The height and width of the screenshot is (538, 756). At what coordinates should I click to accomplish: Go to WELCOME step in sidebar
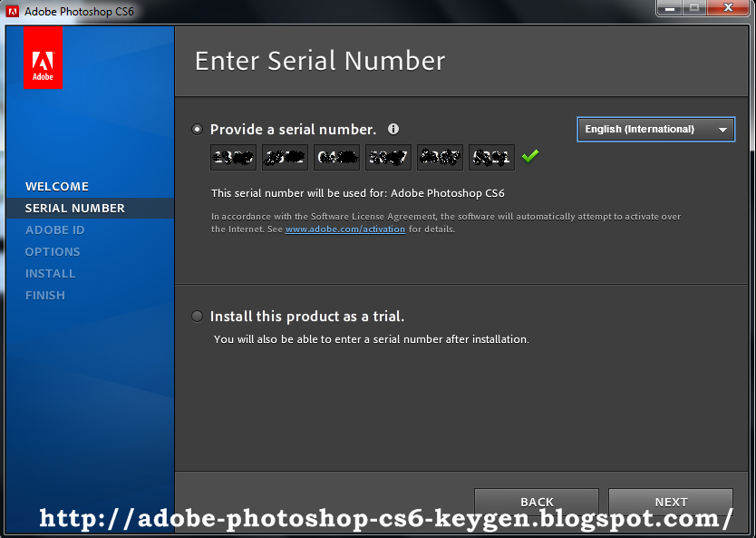[x=57, y=186]
